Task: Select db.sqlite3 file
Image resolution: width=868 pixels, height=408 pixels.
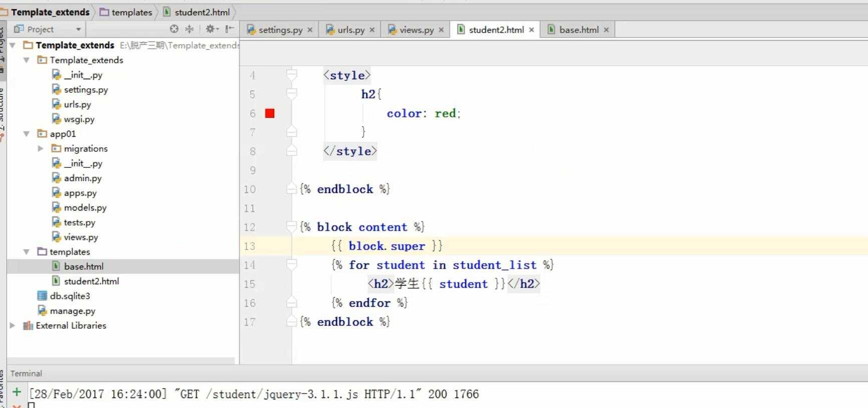Action: (x=70, y=296)
